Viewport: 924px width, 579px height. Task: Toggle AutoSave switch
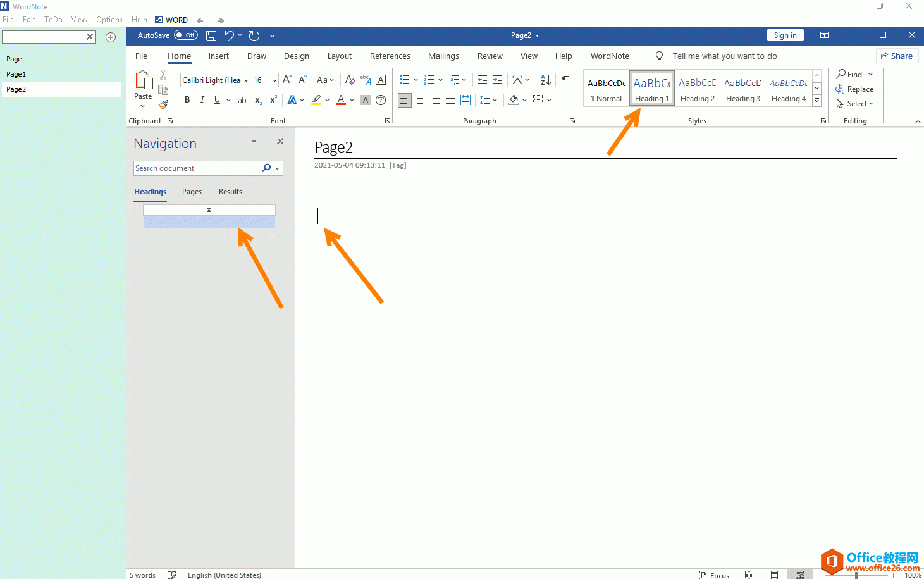point(186,35)
